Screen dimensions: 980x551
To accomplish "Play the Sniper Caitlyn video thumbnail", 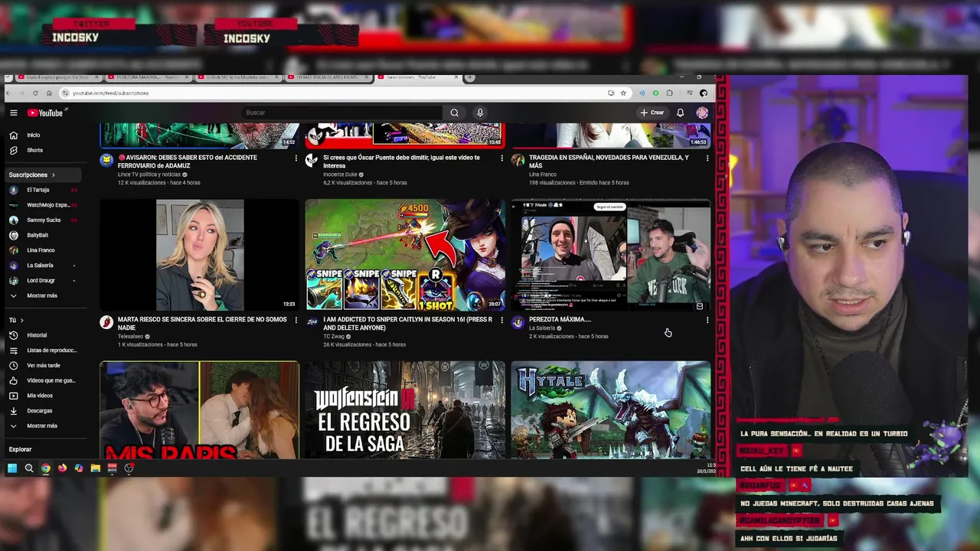I will click(x=405, y=255).
